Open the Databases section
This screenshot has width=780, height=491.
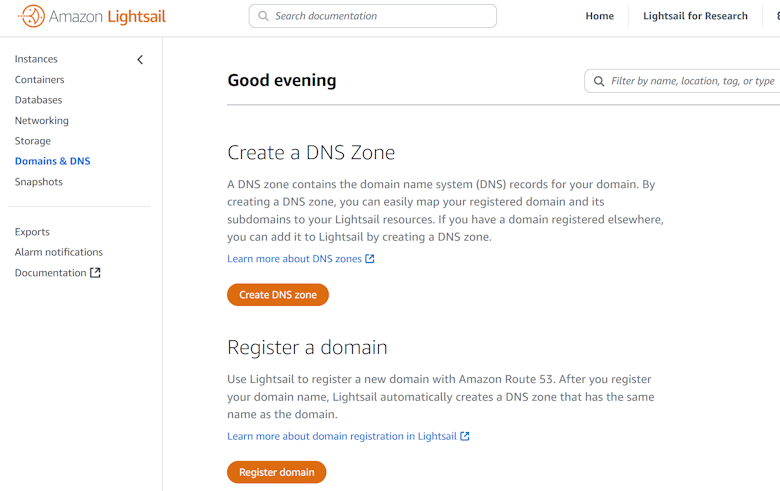(38, 100)
